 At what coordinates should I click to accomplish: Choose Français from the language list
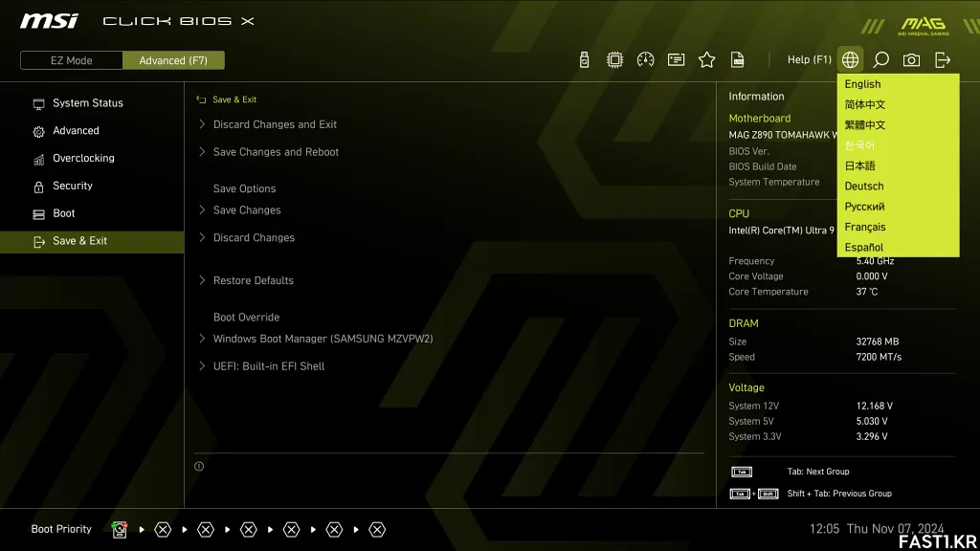coord(898,227)
